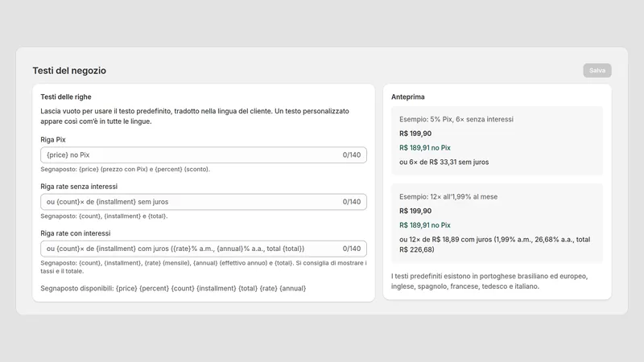The height and width of the screenshot is (362, 644).
Task: Click R$ 189,91 no Pix in 12× example
Action: (425, 225)
